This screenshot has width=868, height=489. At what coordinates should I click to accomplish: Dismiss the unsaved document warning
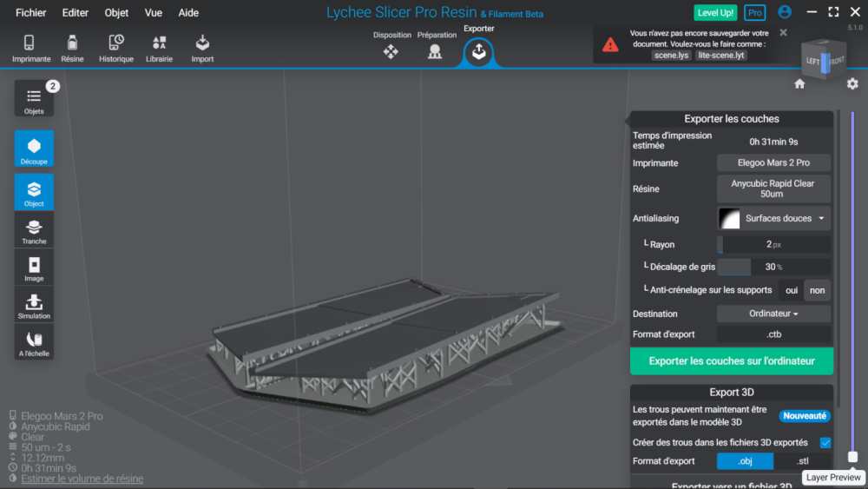tap(783, 33)
